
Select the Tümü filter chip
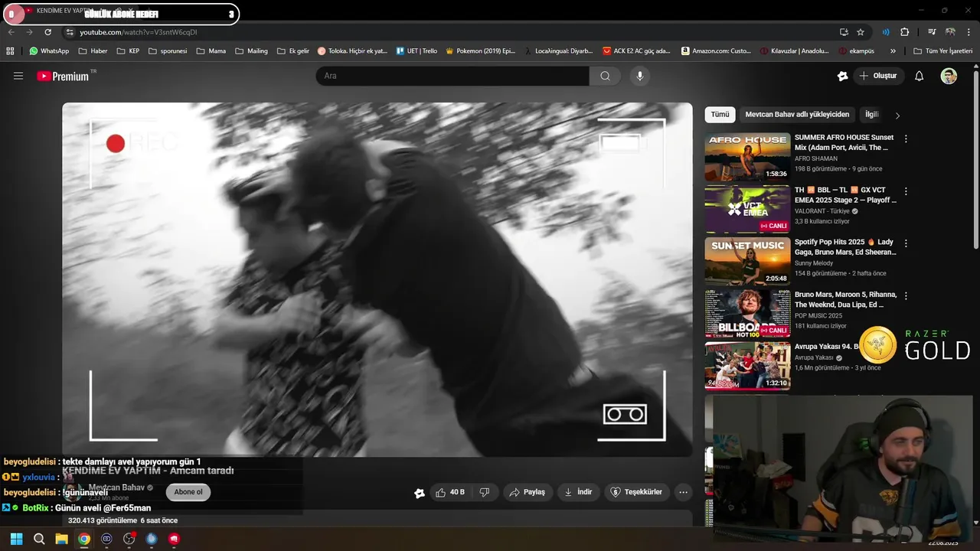[720, 115]
